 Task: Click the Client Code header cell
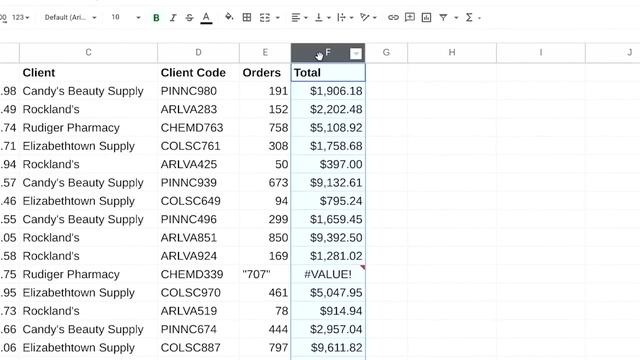[x=198, y=73]
